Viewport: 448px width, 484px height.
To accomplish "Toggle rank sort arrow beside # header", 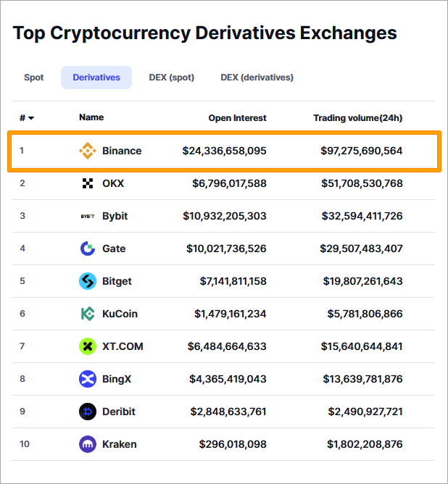I will click(x=31, y=118).
